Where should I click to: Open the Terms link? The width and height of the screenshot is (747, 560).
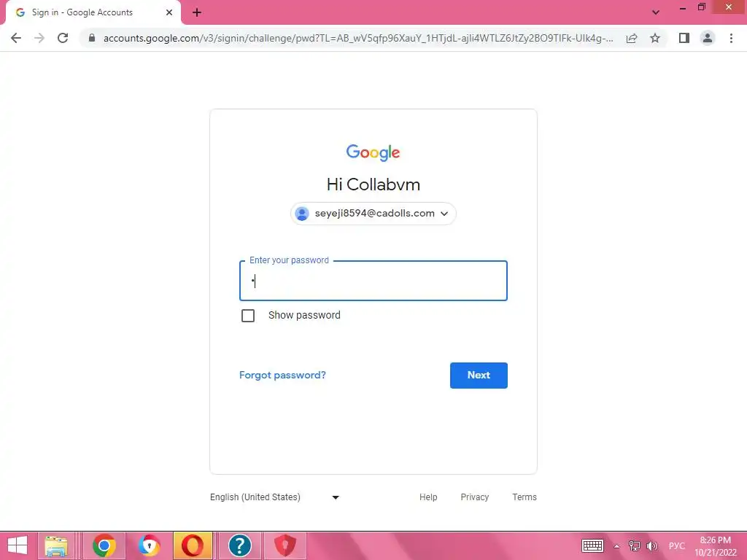(x=524, y=497)
